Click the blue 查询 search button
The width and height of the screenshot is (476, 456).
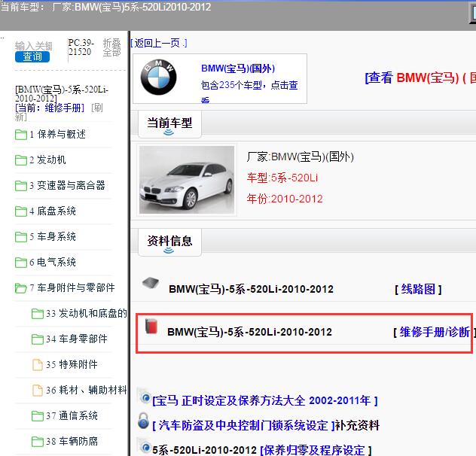point(32,56)
